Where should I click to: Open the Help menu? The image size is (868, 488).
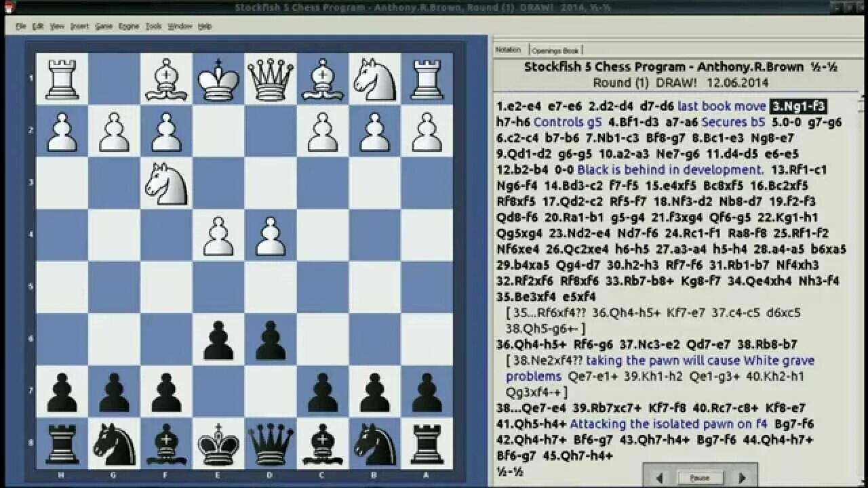tap(205, 26)
